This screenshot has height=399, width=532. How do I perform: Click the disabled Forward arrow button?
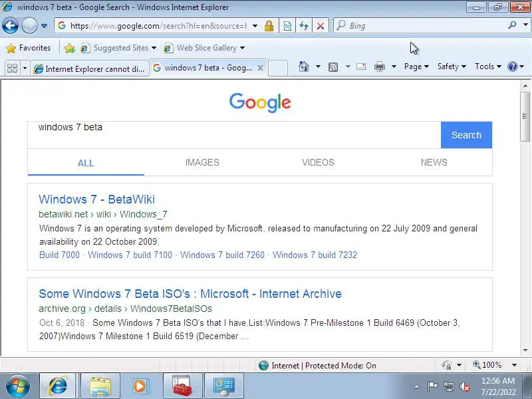pyautogui.click(x=29, y=25)
